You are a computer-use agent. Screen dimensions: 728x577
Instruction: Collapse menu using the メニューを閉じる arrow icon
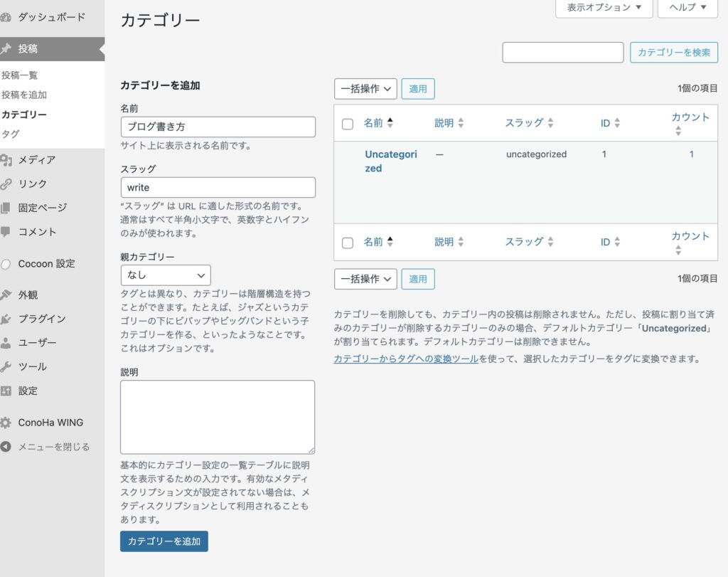(6, 447)
